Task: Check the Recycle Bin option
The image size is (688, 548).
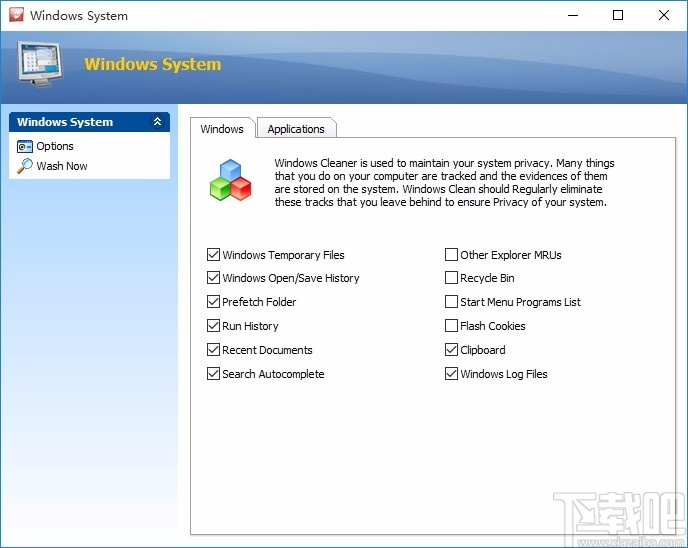Action: pos(451,277)
